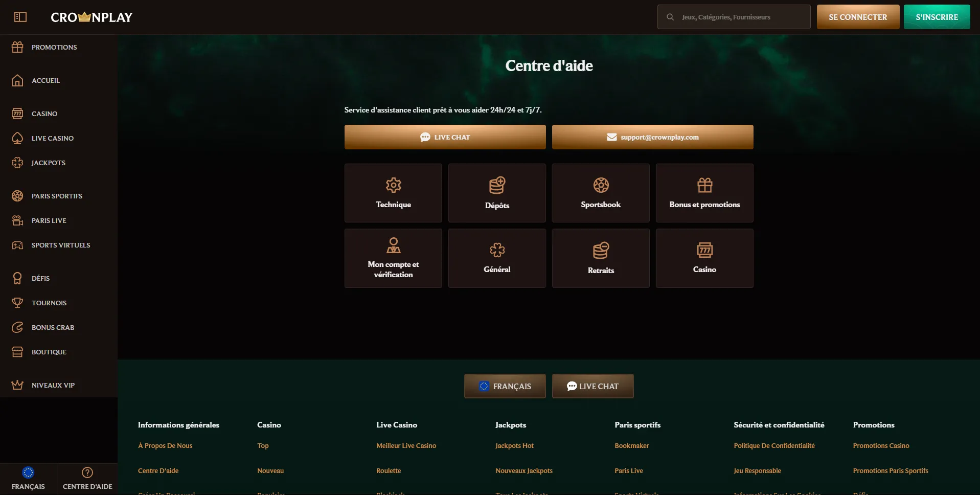The height and width of the screenshot is (495, 980).
Task: Open Nouveau casino footer link
Action: [270, 470]
